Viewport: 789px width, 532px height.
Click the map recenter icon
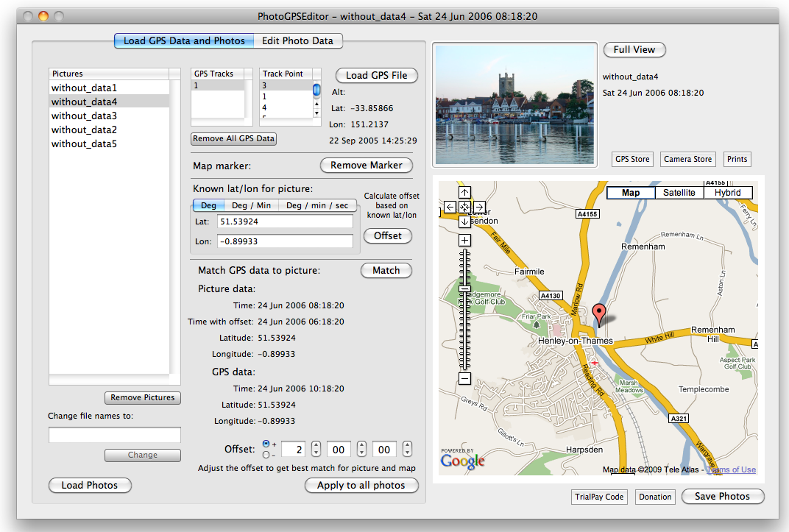coord(464,208)
